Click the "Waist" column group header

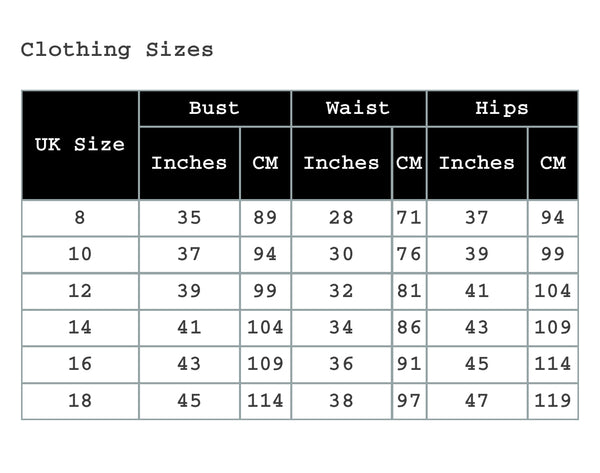pos(358,108)
